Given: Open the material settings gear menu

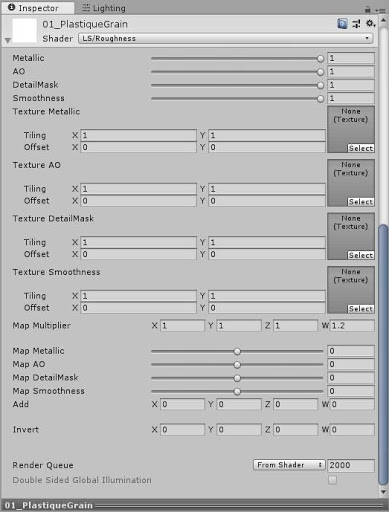Looking at the screenshot, I should 370,23.
